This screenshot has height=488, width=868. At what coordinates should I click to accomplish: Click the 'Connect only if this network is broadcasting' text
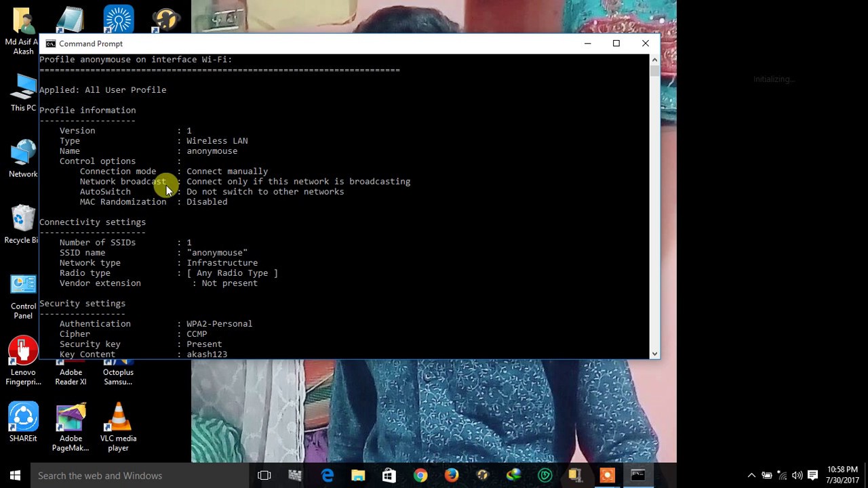pos(298,182)
